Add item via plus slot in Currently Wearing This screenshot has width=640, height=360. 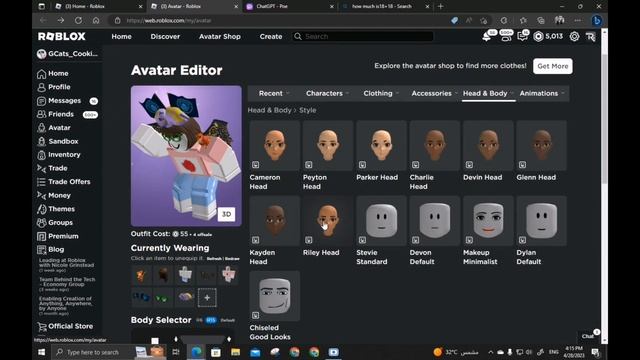[207, 298]
